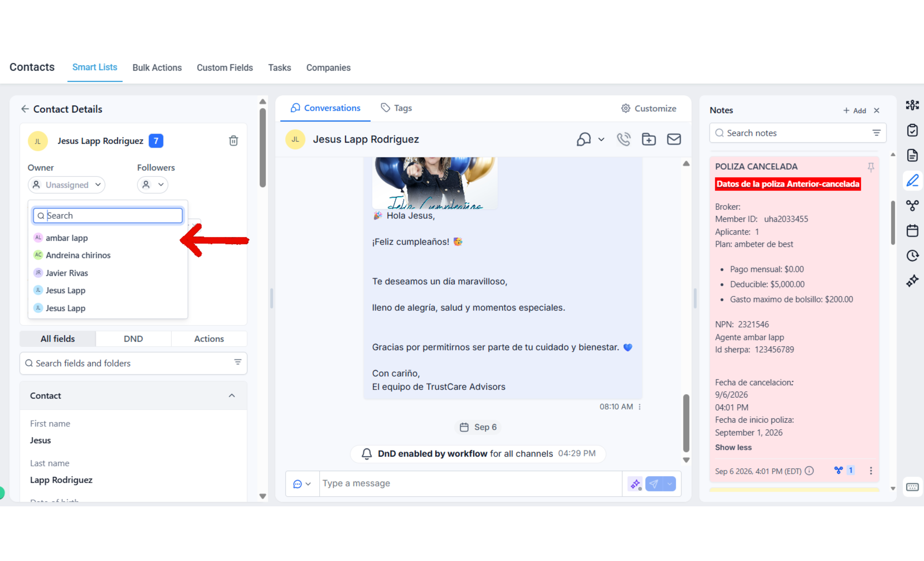This screenshot has width=924, height=561.
Task: Click the Search notes field
Action: (x=798, y=133)
